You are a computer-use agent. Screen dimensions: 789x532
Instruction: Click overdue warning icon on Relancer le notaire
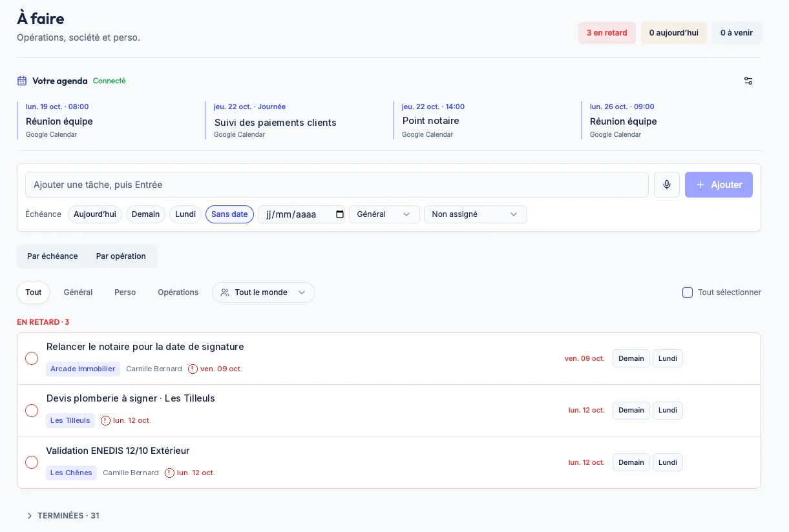[193, 369]
